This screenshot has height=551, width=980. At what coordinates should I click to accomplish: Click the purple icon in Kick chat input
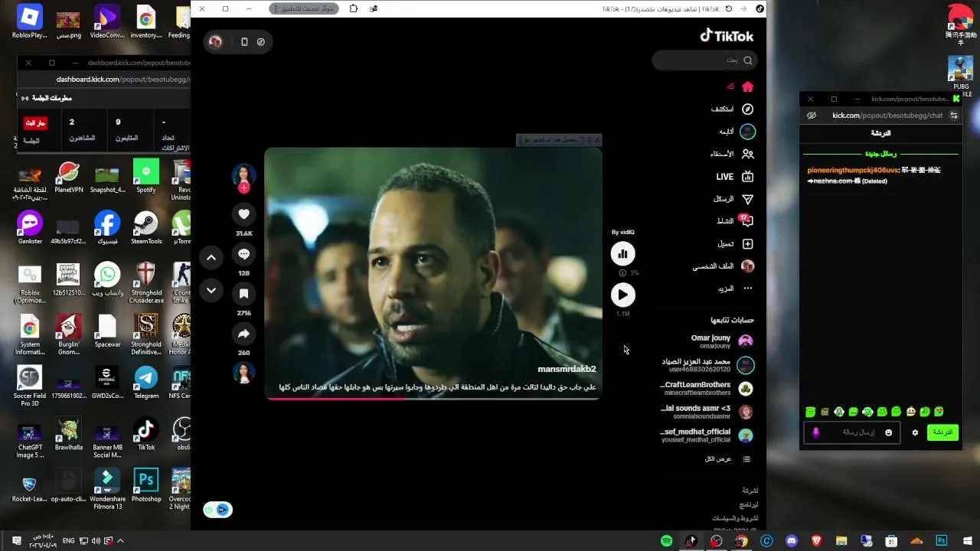click(x=815, y=432)
